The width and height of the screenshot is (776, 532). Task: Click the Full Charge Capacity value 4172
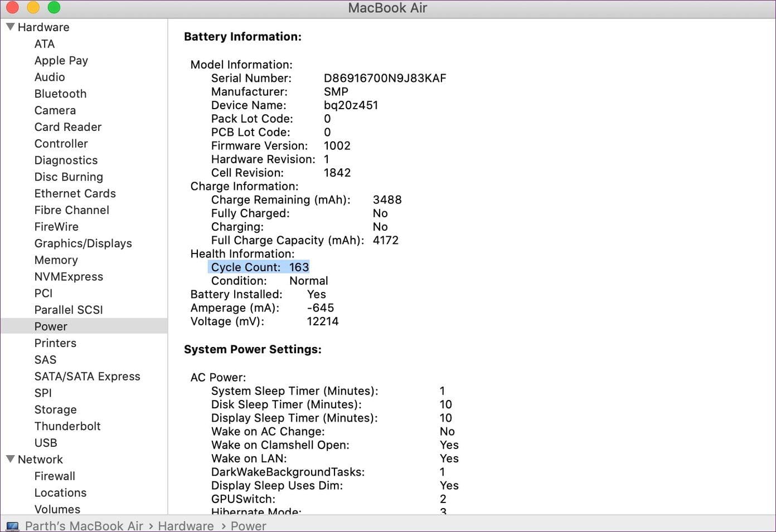386,240
